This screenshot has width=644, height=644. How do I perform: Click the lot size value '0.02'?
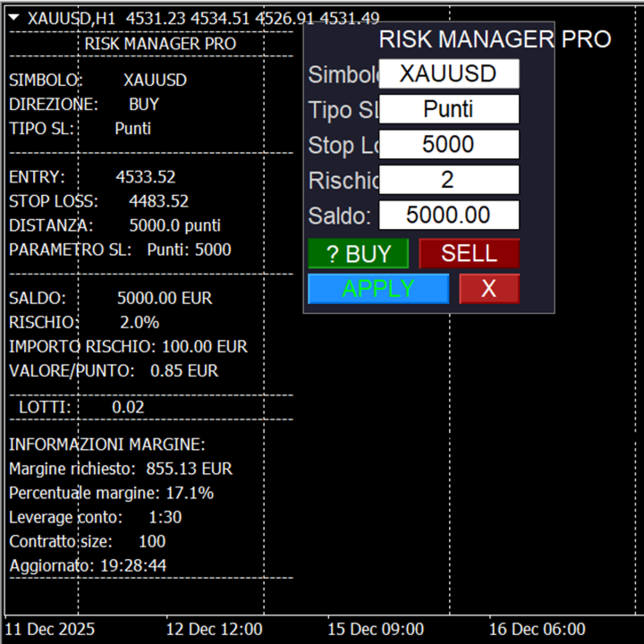[x=128, y=408]
